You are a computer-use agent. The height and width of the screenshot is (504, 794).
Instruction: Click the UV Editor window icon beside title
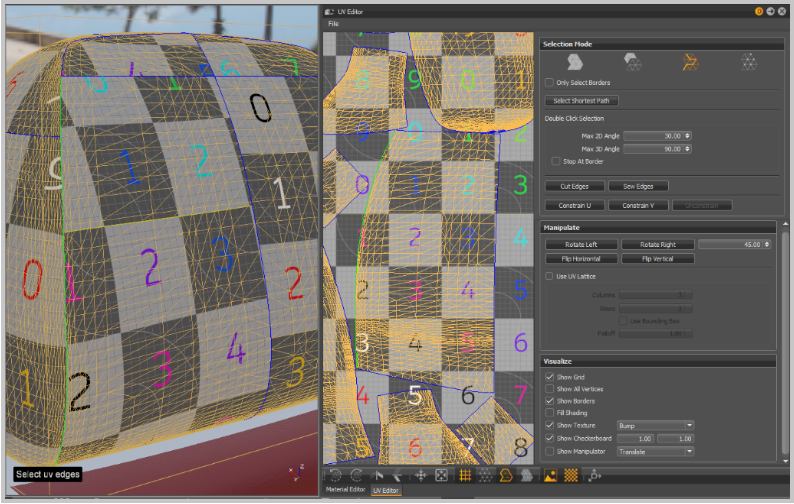tap(329, 12)
